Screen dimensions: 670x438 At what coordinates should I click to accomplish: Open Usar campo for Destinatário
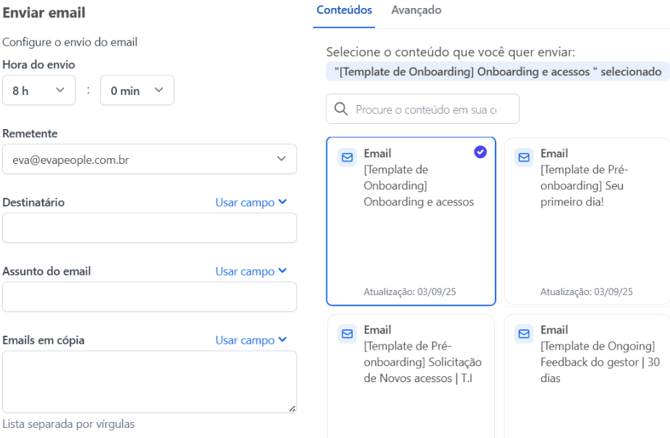point(251,202)
